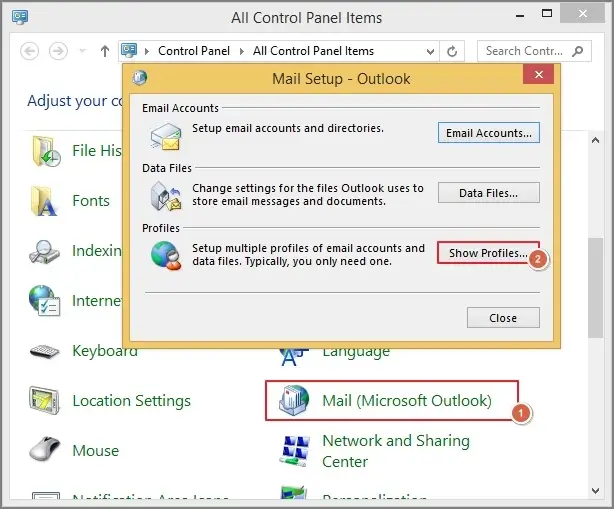Expand the address bar history dropdown
The height and width of the screenshot is (509, 614).
click(x=429, y=51)
